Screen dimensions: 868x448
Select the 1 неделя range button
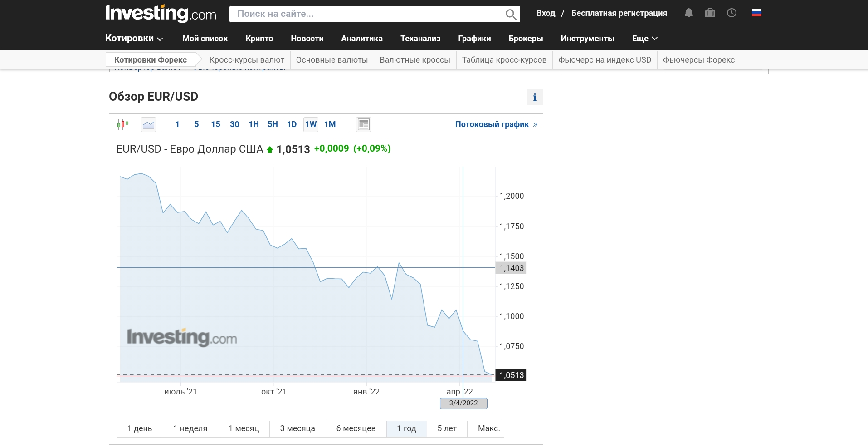[x=190, y=428]
